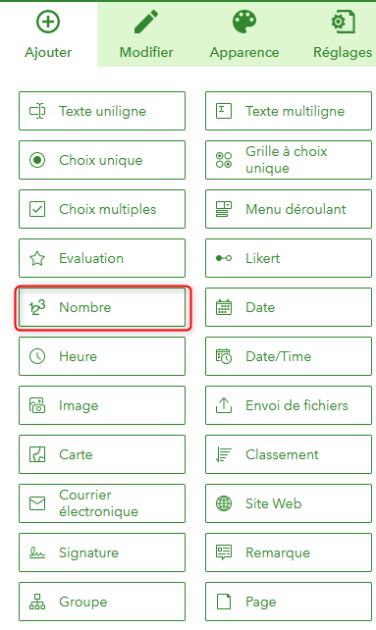Open the Apparence palette tab

[244, 34]
